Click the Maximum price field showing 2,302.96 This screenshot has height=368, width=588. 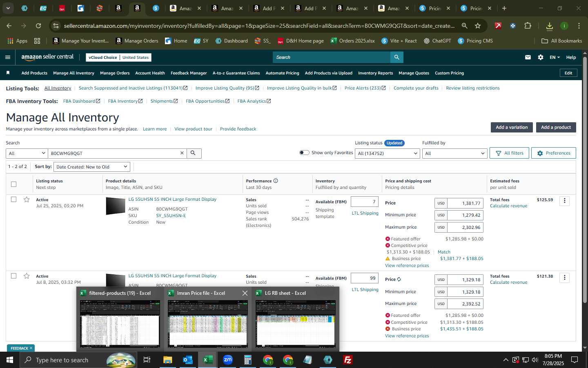[x=465, y=227]
